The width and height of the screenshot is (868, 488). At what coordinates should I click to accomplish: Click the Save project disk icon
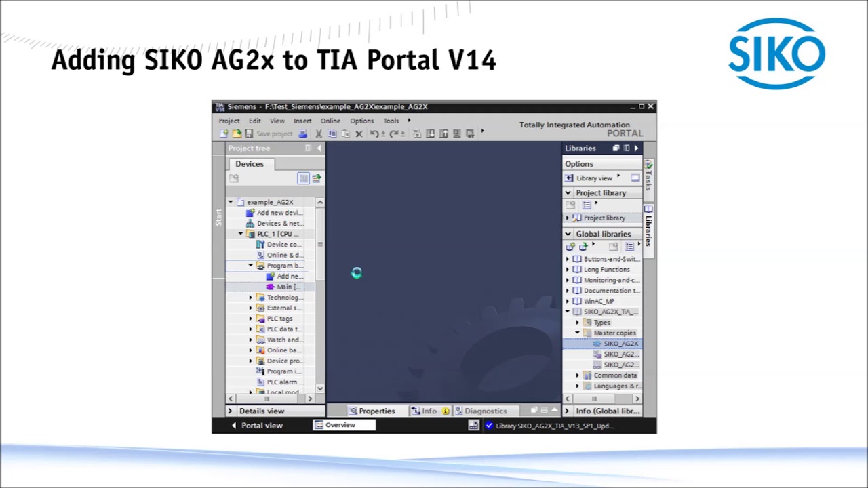point(249,134)
